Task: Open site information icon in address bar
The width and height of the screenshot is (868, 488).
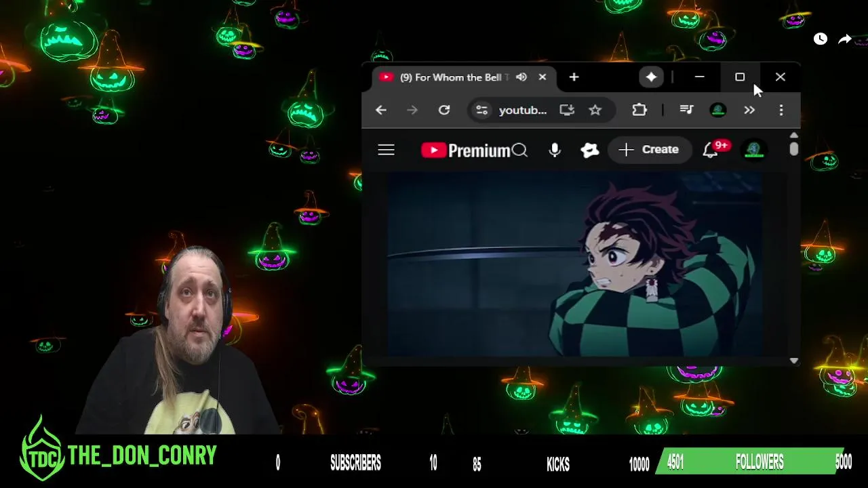Action: pos(481,110)
